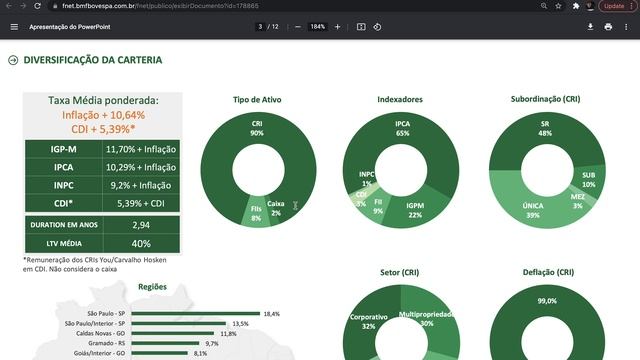640x360 pixels.
Task: Click the Subordinação (CRI) chart title
Action: pos(545,99)
